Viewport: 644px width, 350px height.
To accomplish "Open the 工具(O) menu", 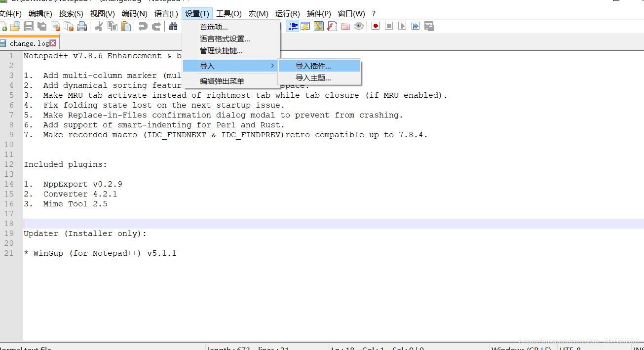I will (229, 14).
